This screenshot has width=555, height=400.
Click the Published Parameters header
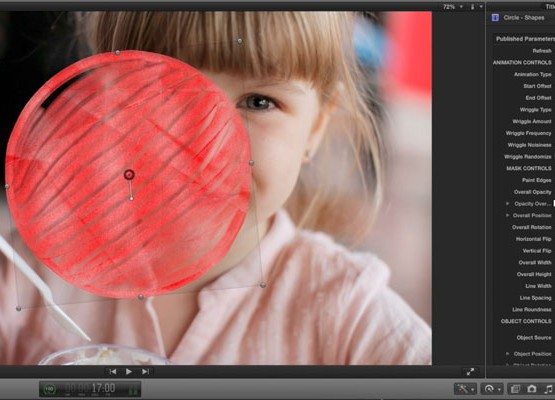525,39
